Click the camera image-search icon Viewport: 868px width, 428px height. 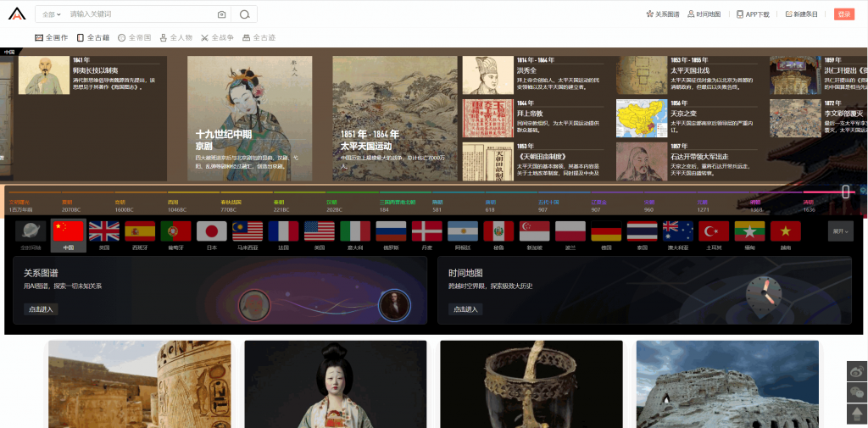click(x=221, y=14)
